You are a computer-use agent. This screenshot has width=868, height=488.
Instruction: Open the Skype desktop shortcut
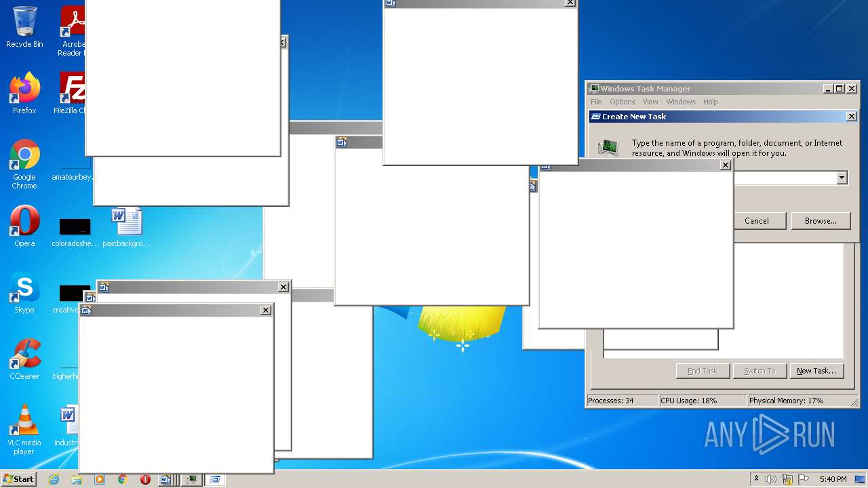click(x=24, y=293)
